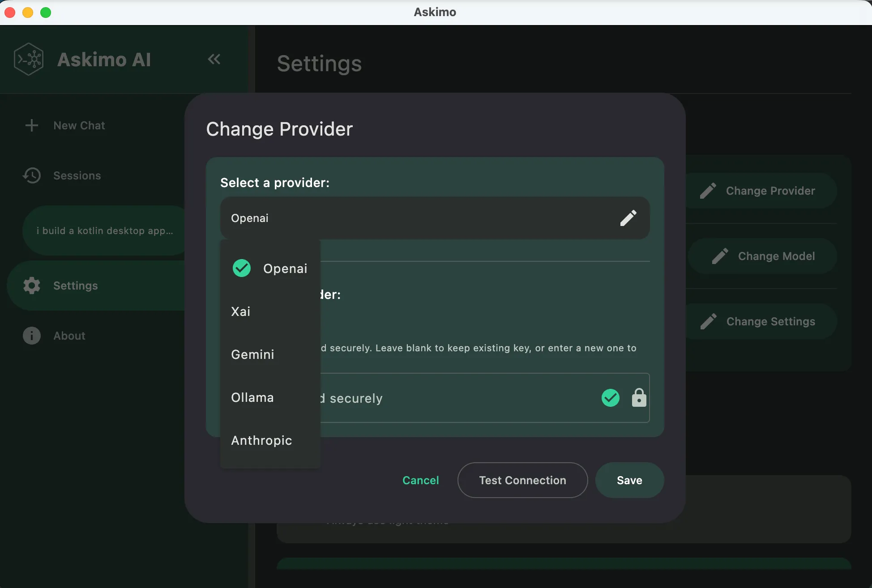Open the Sessions section
This screenshot has width=872, height=588.
[77, 175]
